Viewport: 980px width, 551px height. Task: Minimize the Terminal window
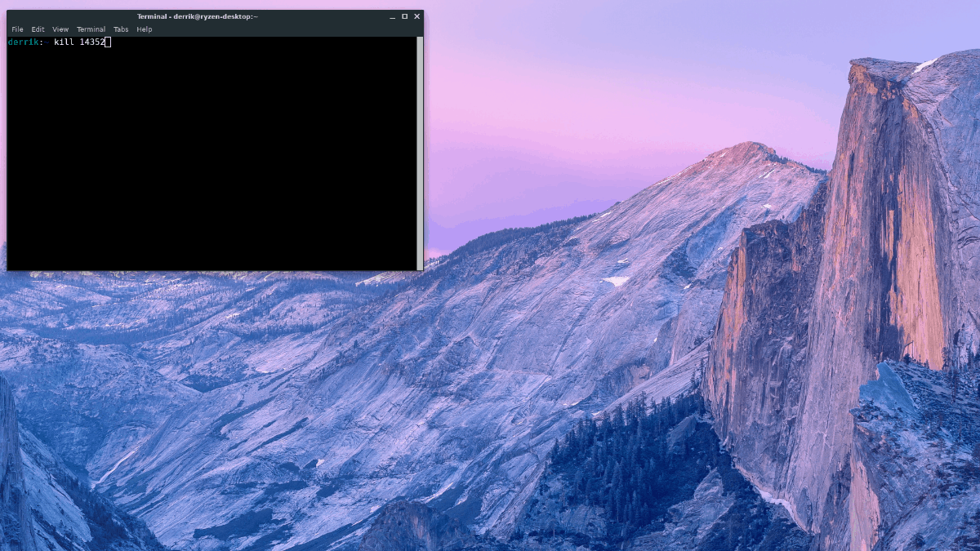click(392, 16)
